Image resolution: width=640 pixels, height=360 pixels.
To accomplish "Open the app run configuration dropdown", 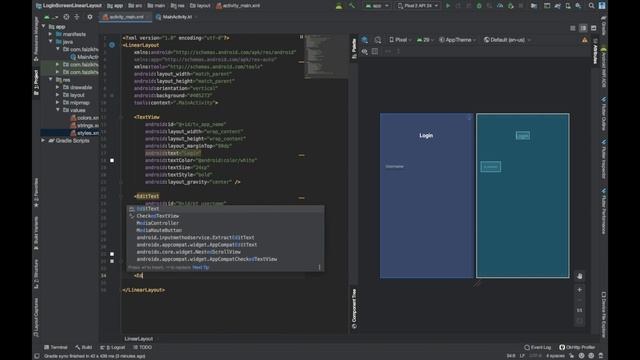I will [x=377, y=6].
